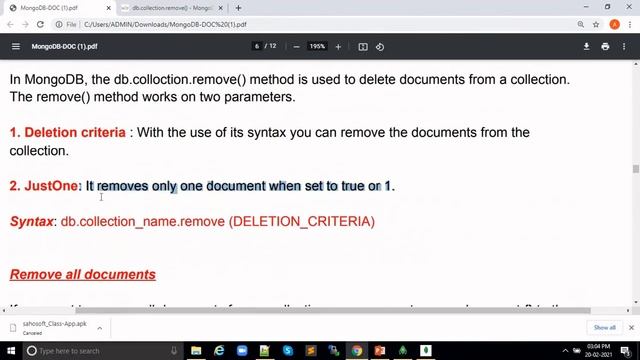Open File Explorer from taskbar
Viewport: 640px width, 360px height.
tap(196, 351)
